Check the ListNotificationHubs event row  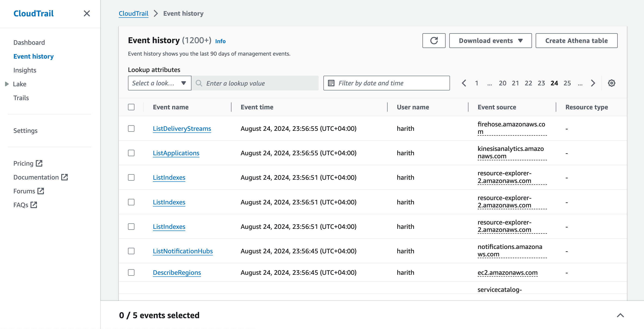[131, 251]
